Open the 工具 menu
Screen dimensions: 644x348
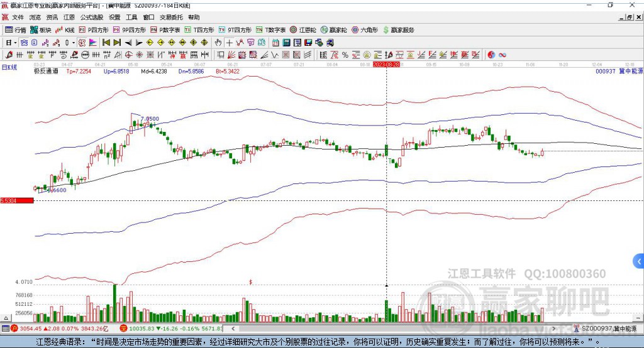(x=131, y=17)
